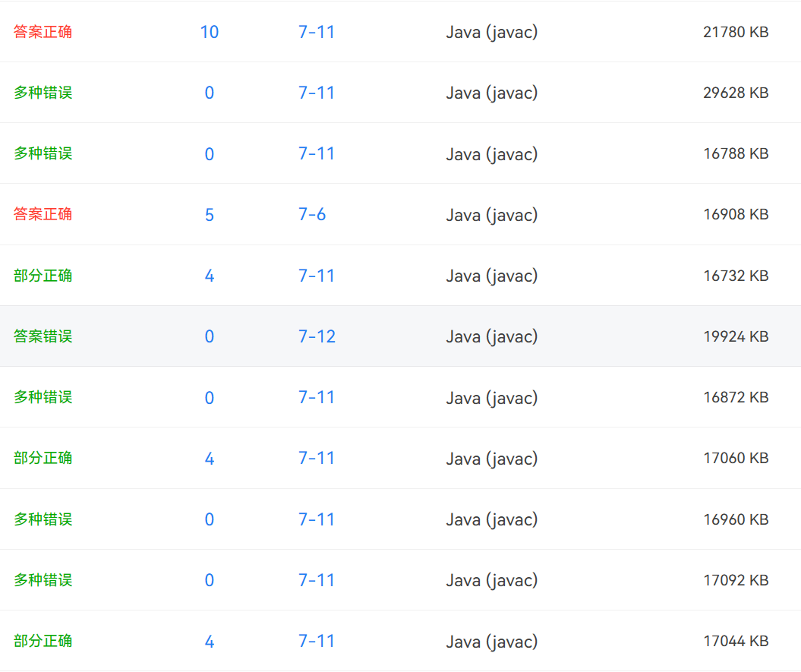The height and width of the screenshot is (672, 801).
Task: Click 部分正确 status in the 16732 KB row
Action: coord(43,276)
